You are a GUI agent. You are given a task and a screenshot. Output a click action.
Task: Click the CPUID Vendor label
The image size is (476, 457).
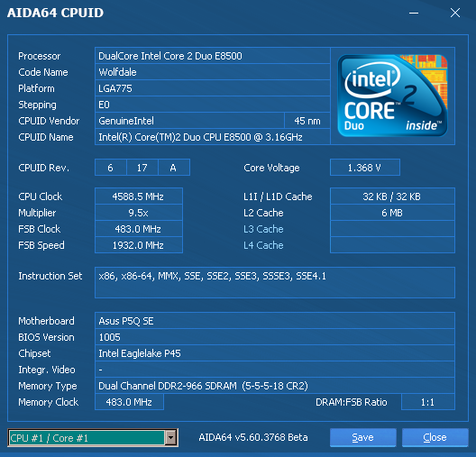(49, 121)
